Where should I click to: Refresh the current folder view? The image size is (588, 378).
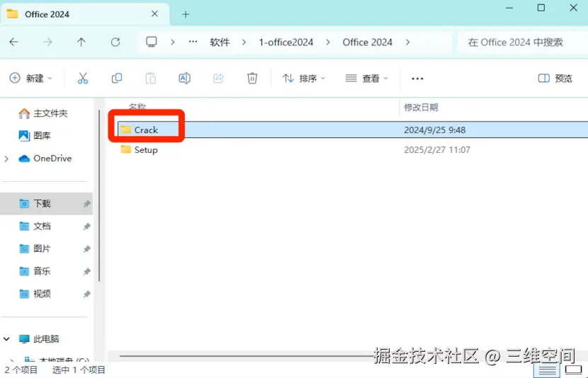pyautogui.click(x=115, y=42)
